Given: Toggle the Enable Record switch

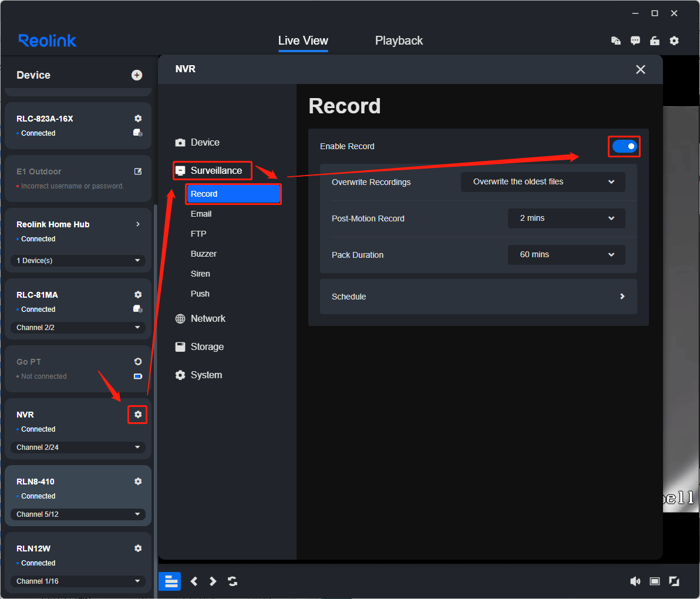Looking at the screenshot, I should (624, 146).
